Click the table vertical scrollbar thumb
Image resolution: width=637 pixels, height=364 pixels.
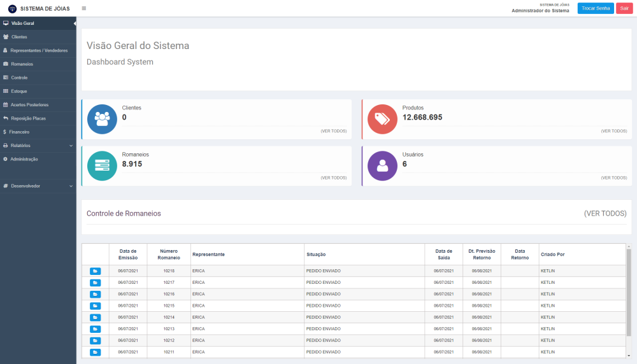coord(629,292)
